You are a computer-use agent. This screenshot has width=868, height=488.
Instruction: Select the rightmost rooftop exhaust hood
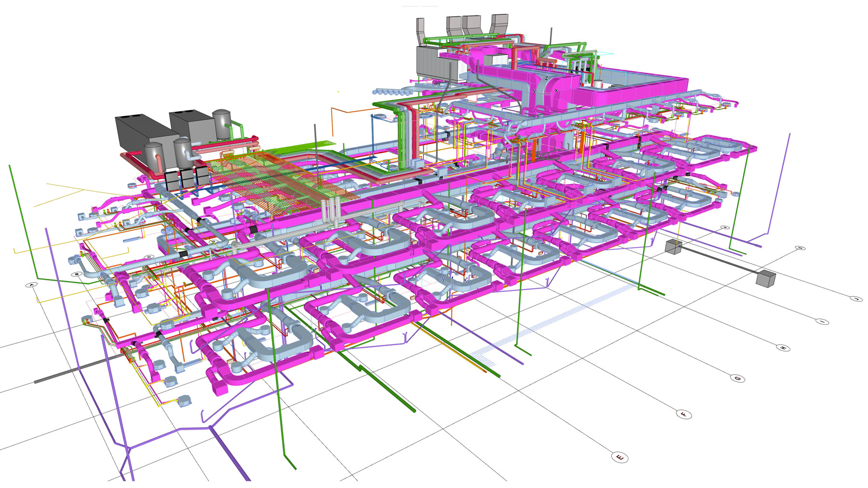click(x=500, y=24)
